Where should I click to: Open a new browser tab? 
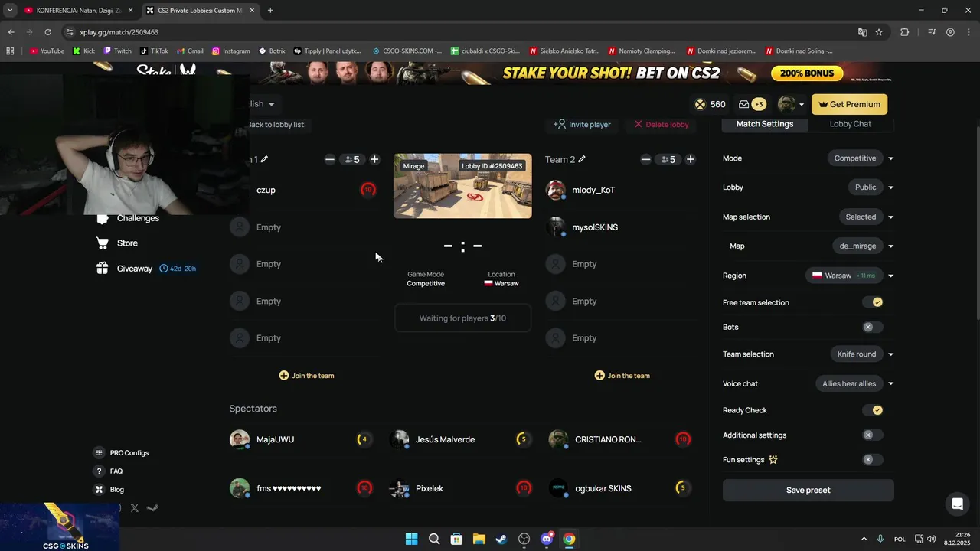270,11
